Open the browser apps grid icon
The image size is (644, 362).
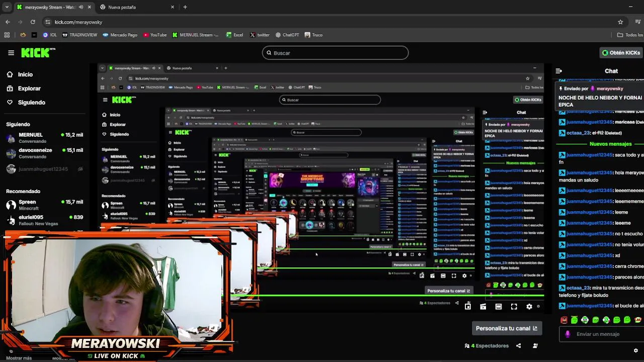click(7, 35)
